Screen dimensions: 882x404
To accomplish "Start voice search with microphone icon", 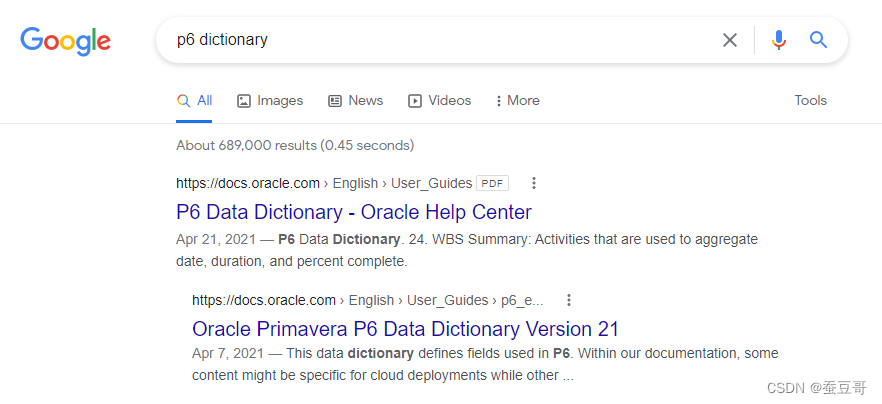I will [x=779, y=40].
